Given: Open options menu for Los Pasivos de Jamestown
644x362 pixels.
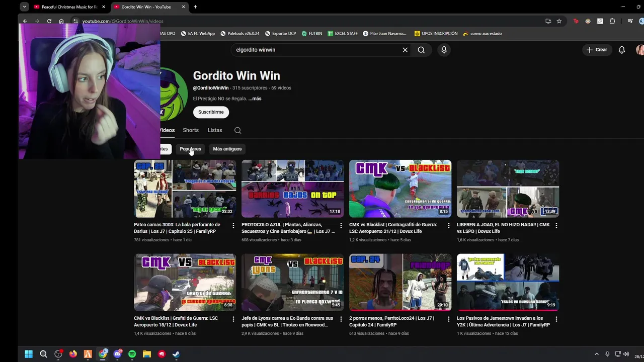Looking at the screenshot, I should pos(556,319).
